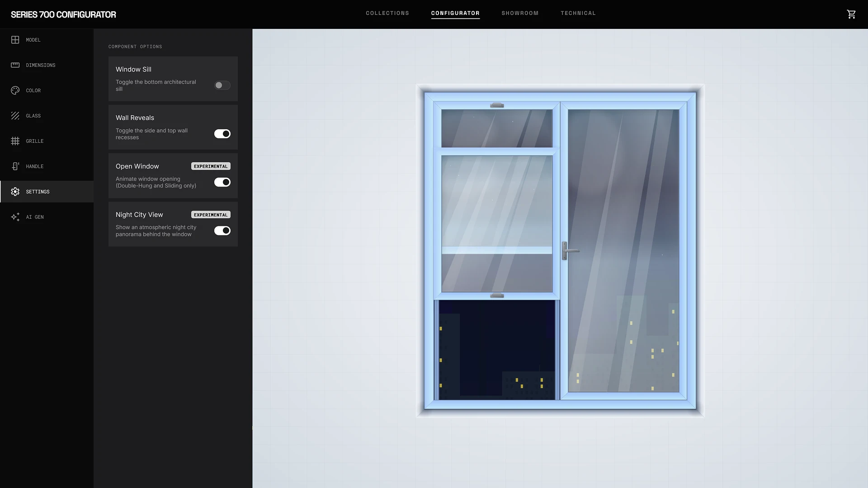Viewport: 868px width, 488px height.
Task: Click the Series 700 Configurator title
Action: pos(63,14)
